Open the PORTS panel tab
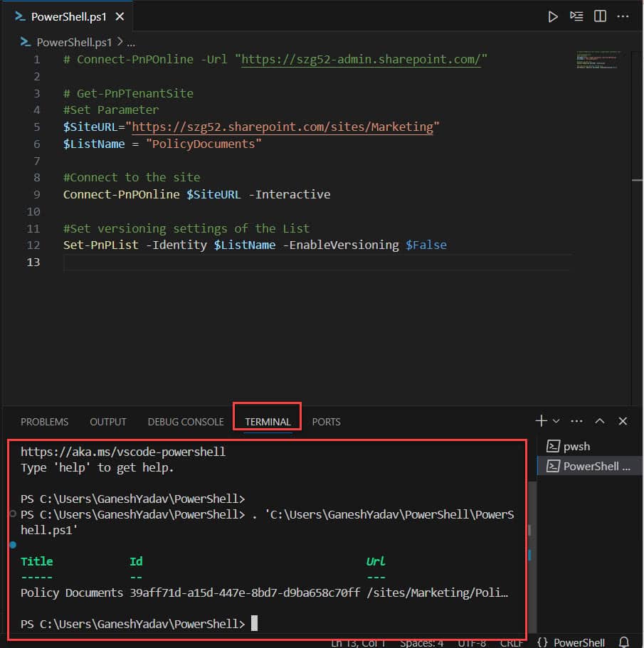The image size is (644, 648). 326,422
